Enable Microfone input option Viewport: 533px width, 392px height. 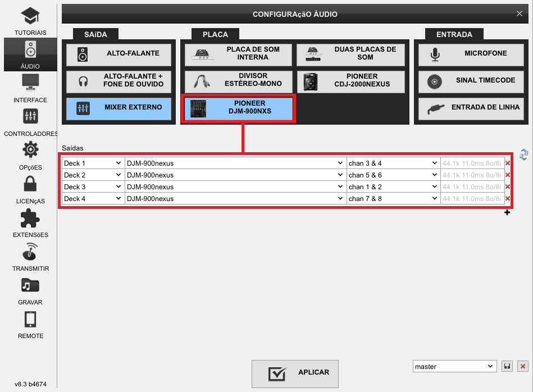click(471, 54)
